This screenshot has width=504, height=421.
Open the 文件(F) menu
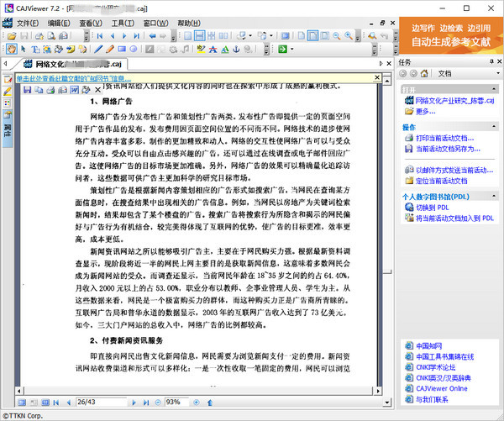pos(28,24)
